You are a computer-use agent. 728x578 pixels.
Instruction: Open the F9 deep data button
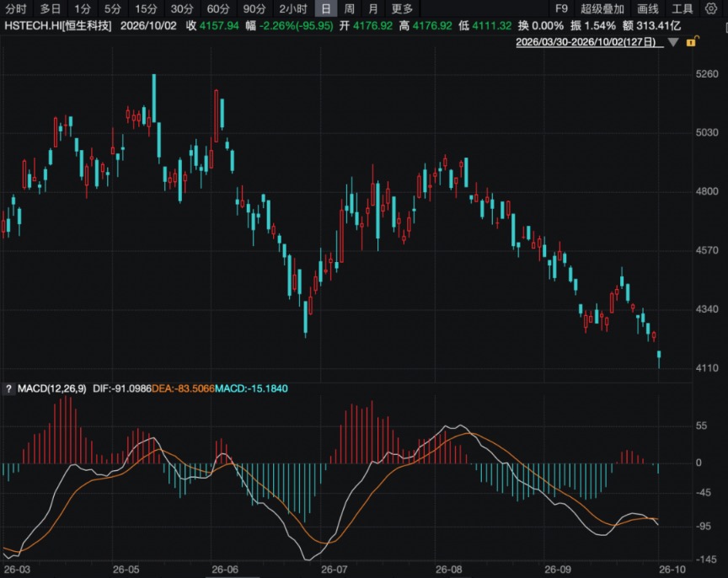click(561, 8)
